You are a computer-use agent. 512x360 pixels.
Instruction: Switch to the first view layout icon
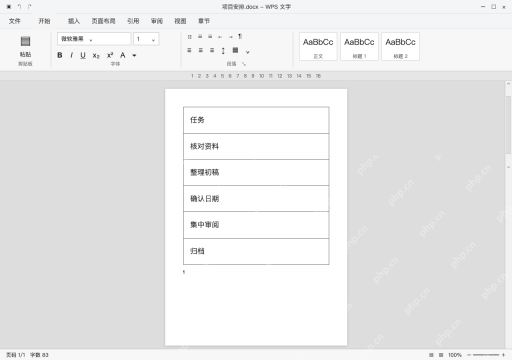(x=431, y=355)
